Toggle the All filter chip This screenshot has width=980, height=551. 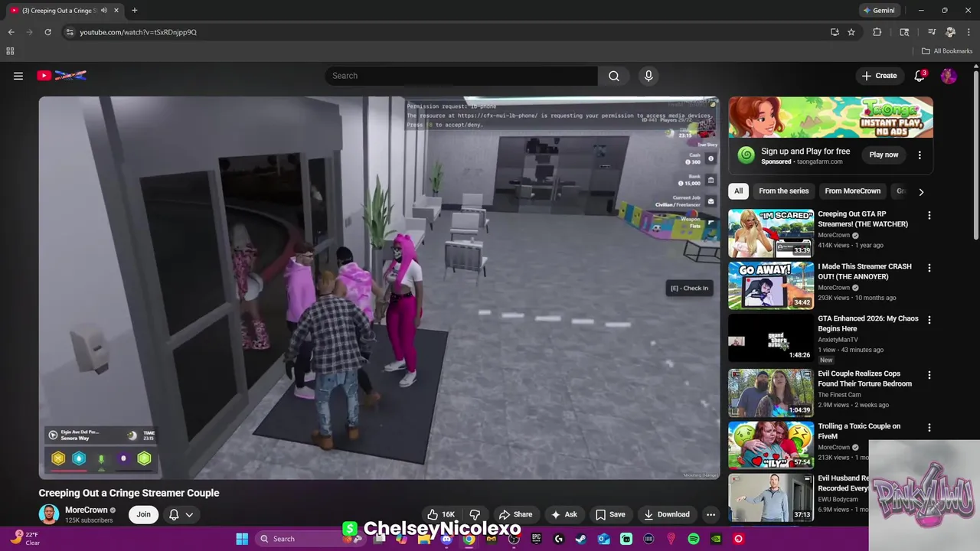click(738, 191)
